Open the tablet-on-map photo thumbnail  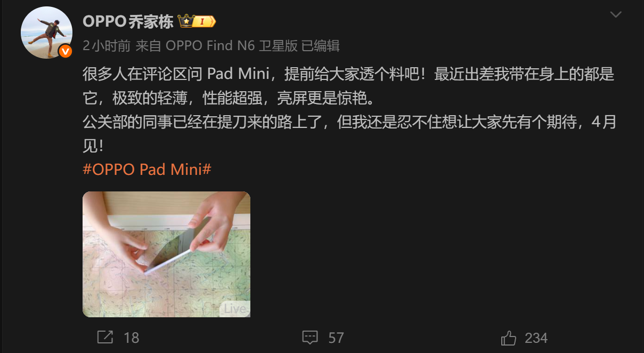click(x=166, y=254)
